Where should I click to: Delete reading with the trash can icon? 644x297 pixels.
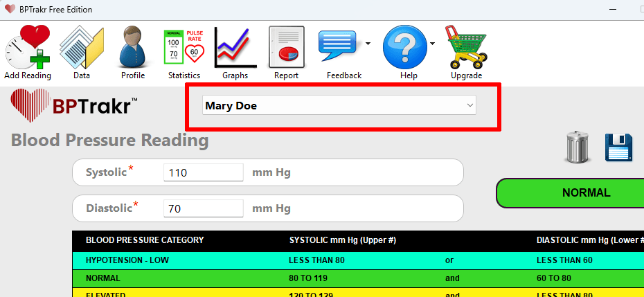(578, 147)
